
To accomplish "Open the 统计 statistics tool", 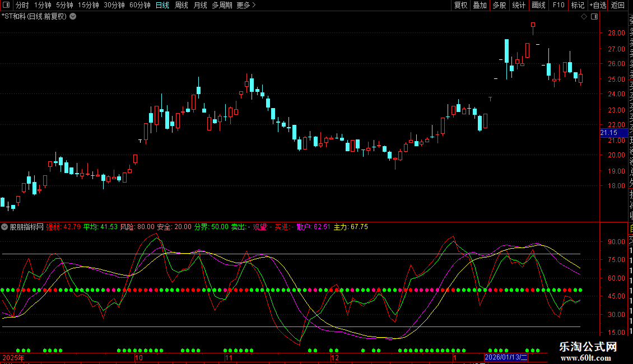I will [x=519, y=5].
